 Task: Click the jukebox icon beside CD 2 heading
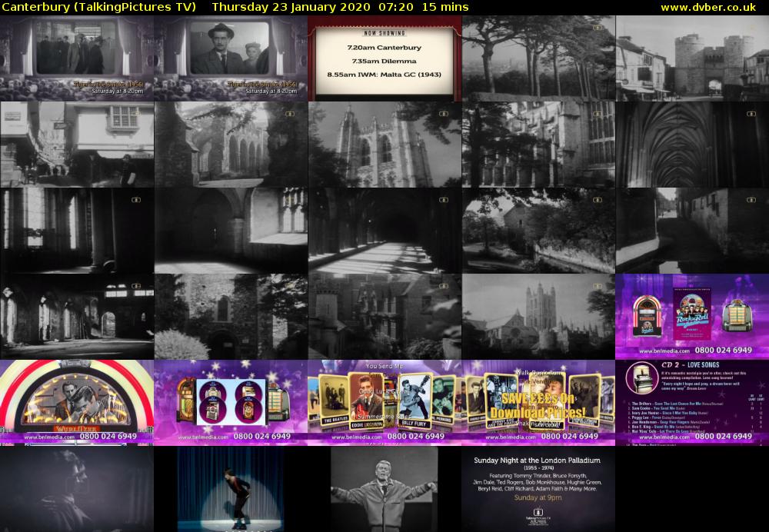[x=642, y=377]
